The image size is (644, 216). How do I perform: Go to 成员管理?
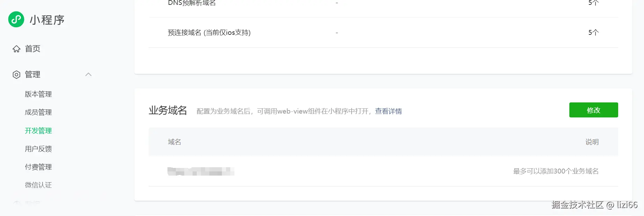click(x=38, y=112)
